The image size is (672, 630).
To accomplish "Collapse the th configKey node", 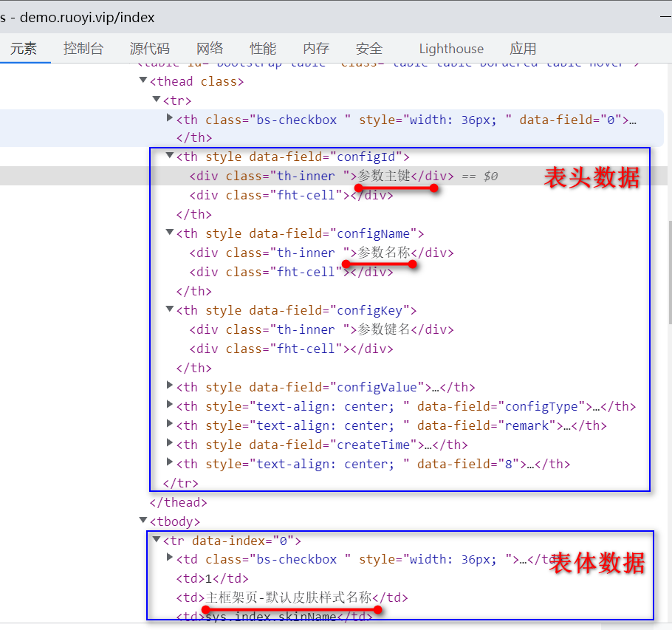I will click(x=170, y=309).
